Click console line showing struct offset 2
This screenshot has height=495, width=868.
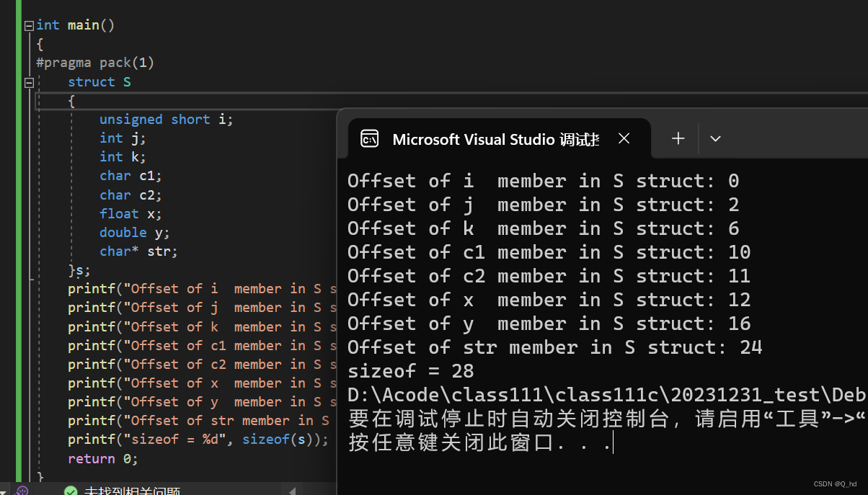[543, 205]
